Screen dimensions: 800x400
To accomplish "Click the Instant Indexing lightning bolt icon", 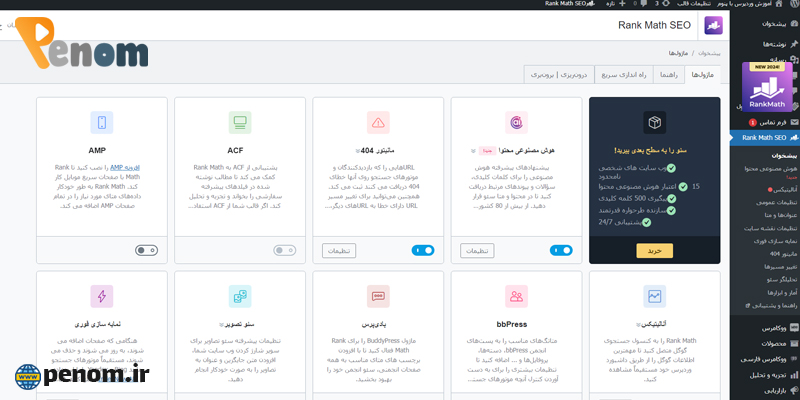I will 102,296.
